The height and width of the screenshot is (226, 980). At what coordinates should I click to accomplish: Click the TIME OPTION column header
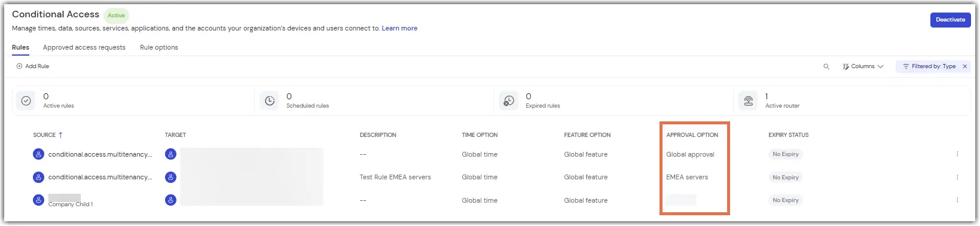click(x=480, y=135)
